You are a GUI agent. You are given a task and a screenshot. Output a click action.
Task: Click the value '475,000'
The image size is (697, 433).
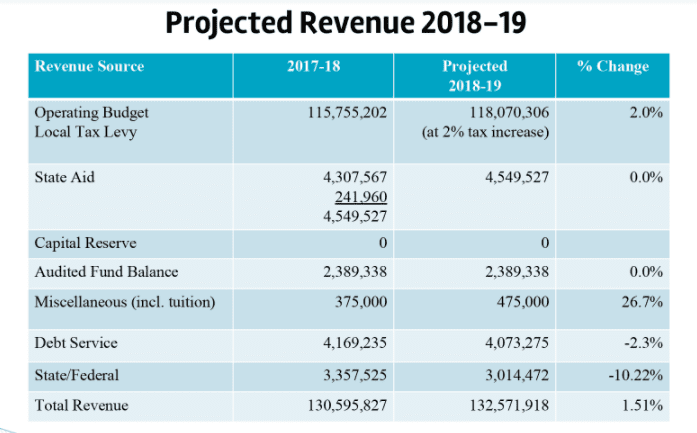pyautogui.click(x=523, y=302)
